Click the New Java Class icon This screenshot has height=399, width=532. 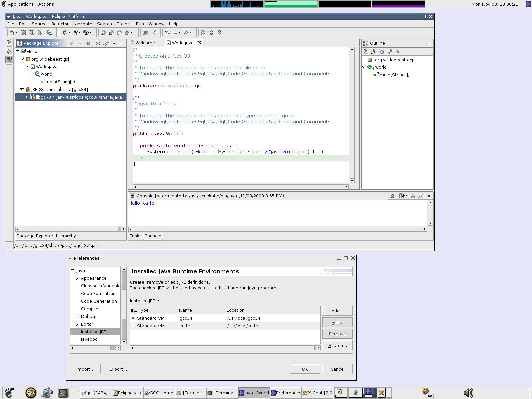[x=120, y=33]
